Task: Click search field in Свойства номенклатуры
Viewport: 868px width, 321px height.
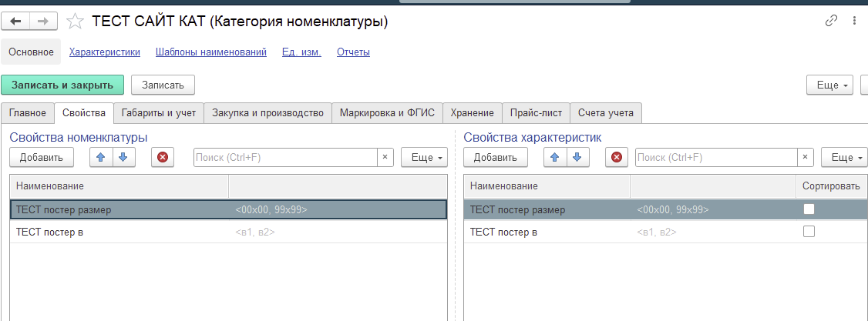Action: (285, 157)
